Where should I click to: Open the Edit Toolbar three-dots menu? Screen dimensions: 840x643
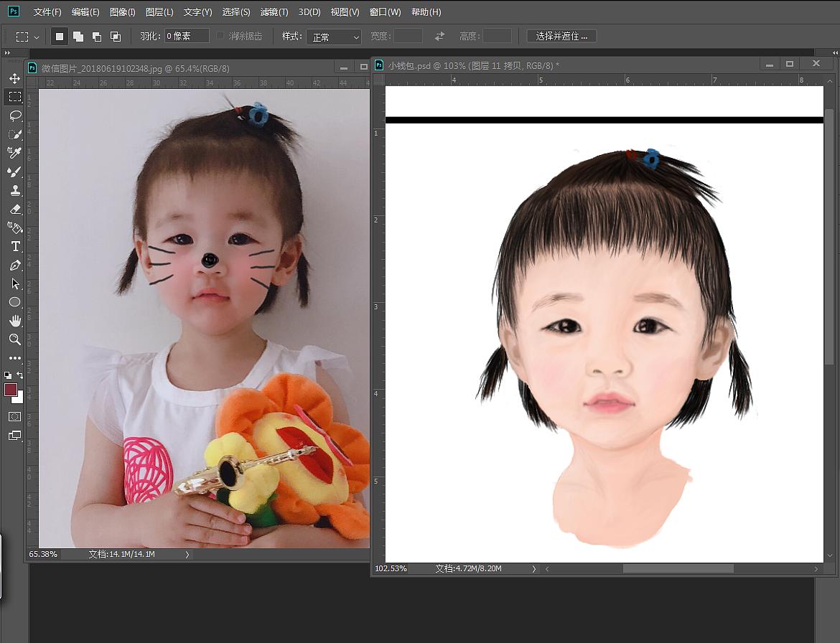tap(14, 357)
